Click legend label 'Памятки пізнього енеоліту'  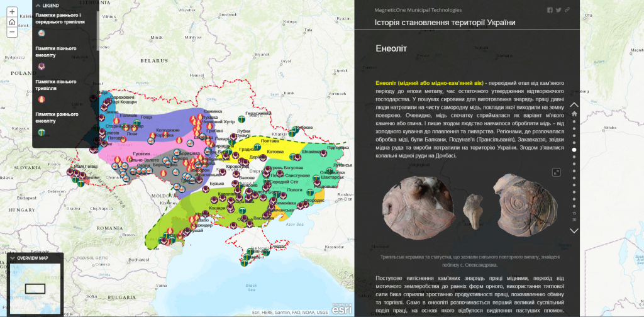(x=56, y=52)
